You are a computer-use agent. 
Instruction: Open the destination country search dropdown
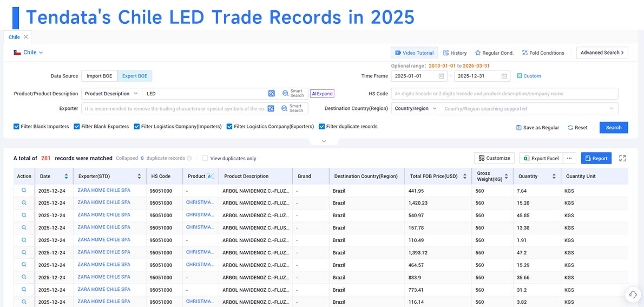coord(530,108)
